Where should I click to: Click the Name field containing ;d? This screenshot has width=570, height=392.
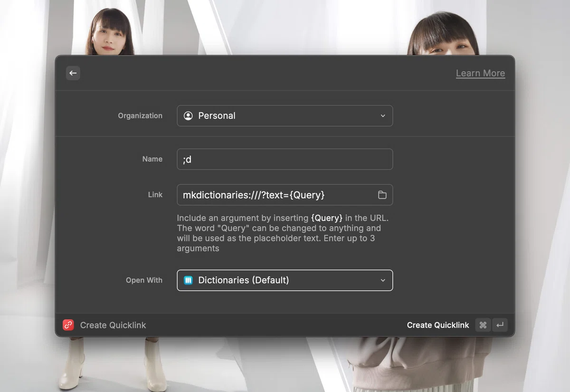click(285, 159)
